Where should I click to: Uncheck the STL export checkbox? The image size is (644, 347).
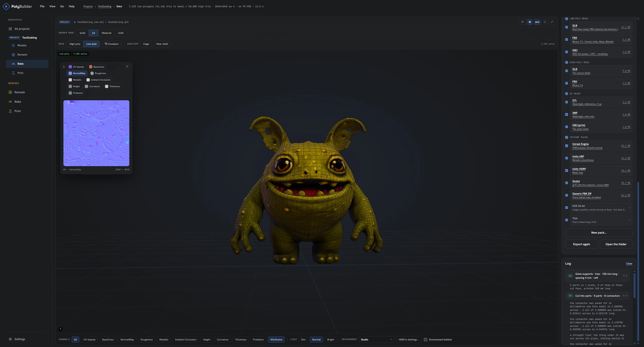pos(567,102)
